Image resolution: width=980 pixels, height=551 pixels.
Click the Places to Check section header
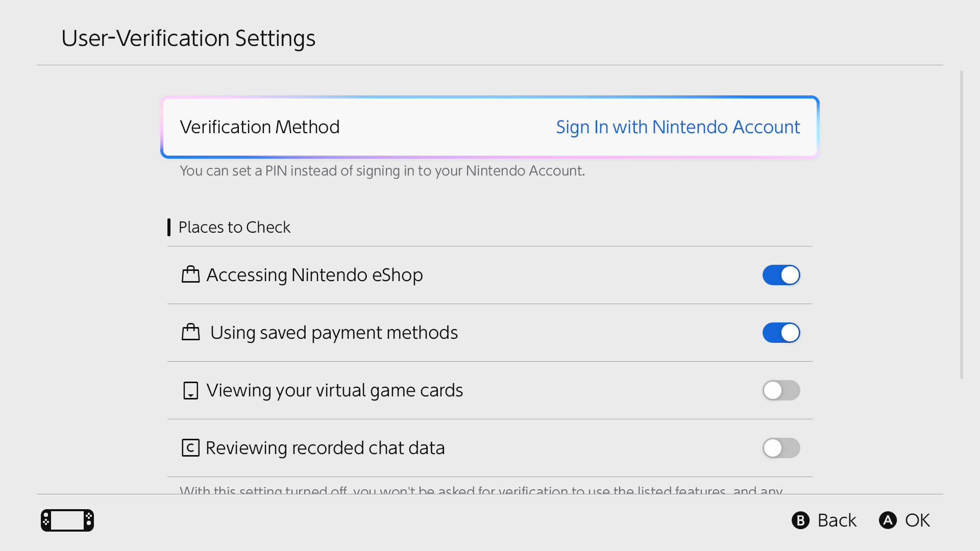tap(234, 227)
